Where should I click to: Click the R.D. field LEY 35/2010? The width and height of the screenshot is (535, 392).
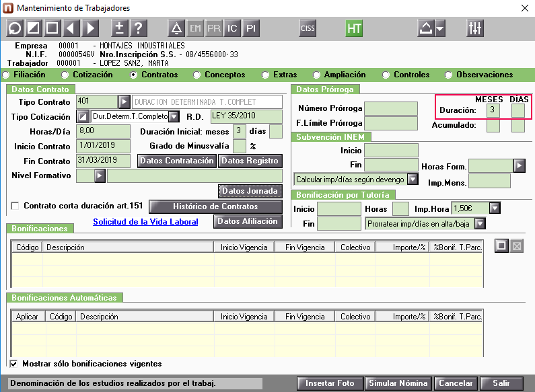coord(246,116)
